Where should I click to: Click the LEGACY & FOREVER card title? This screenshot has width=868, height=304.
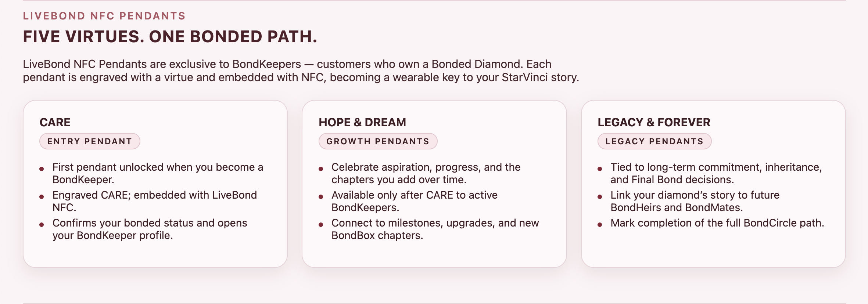tap(654, 122)
